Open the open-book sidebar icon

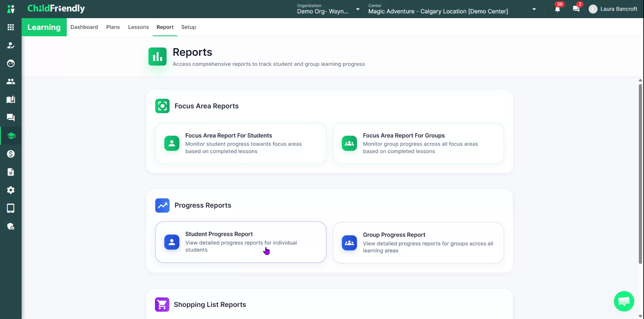click(11, 100)
